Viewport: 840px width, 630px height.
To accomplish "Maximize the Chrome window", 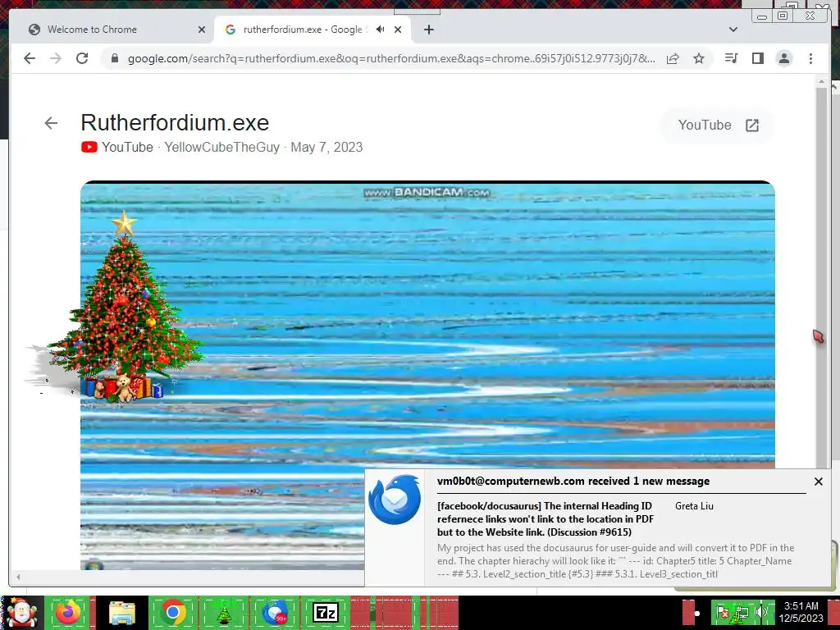I will point(783,16).
